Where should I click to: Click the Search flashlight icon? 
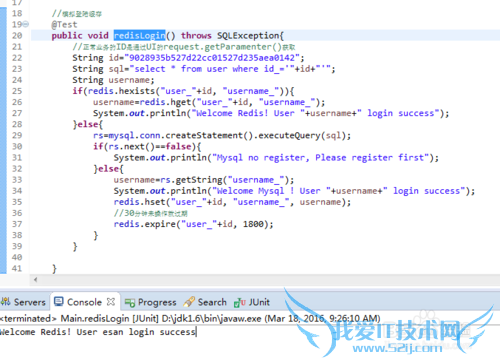[x=189, y=302]
